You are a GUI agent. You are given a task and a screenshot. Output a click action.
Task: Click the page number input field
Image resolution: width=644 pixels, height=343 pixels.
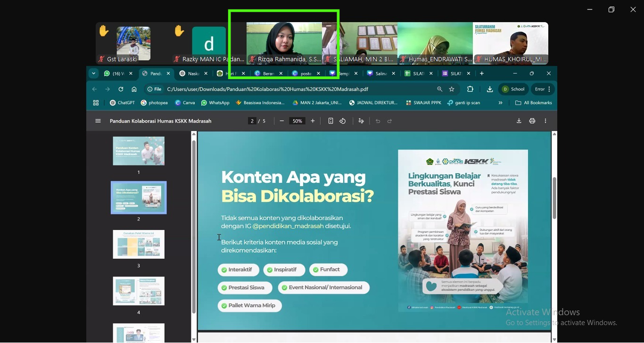tap(252, 121)
